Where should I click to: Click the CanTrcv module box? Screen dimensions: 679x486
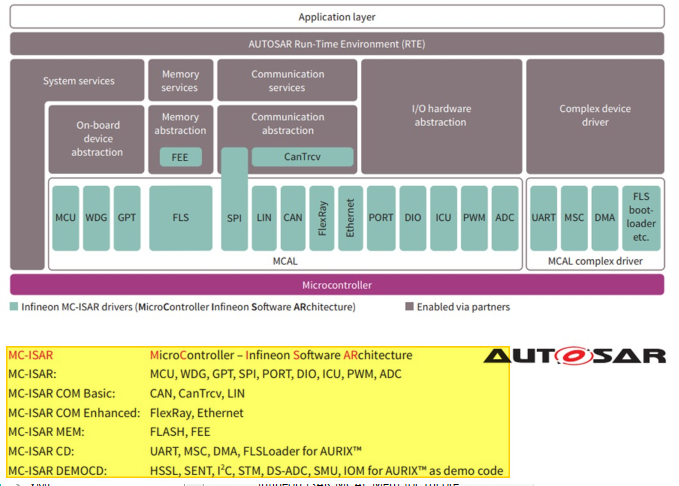pos(303,157)
